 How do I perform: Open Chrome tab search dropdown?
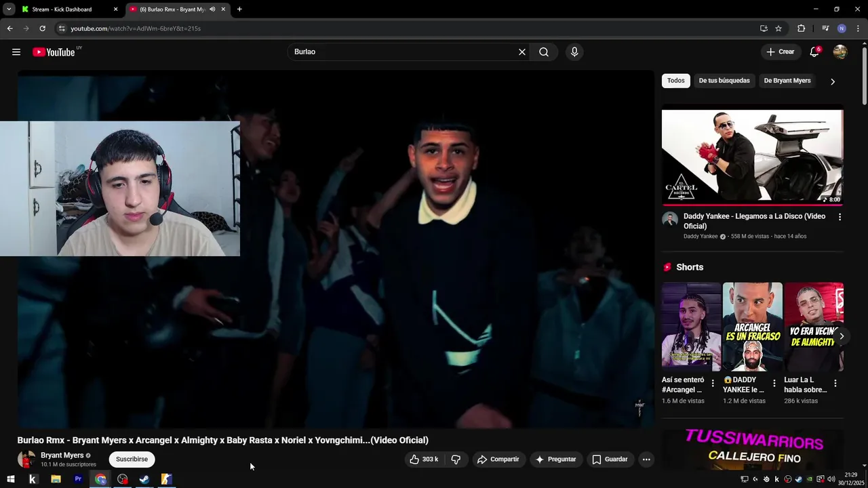[x=9, y=9]
